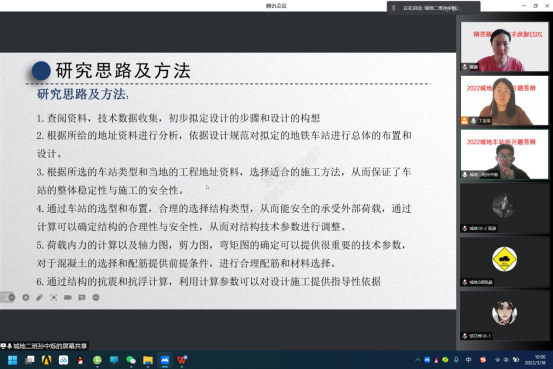Click the line starting with 4. 通过车站的选型和布置
Screen dimensions: 553x369
(224, 209)
